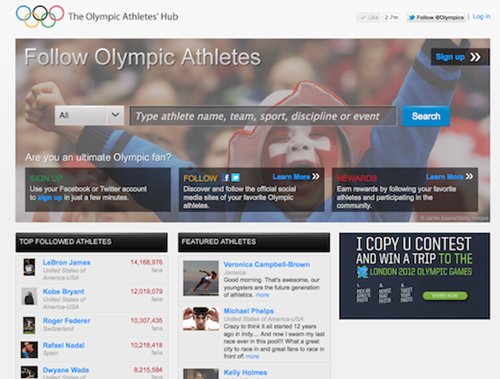Click the Facebook icon in the Follow box
This screenshot has width=500, height=379.
pyautogui.click(x=225, y=177)
